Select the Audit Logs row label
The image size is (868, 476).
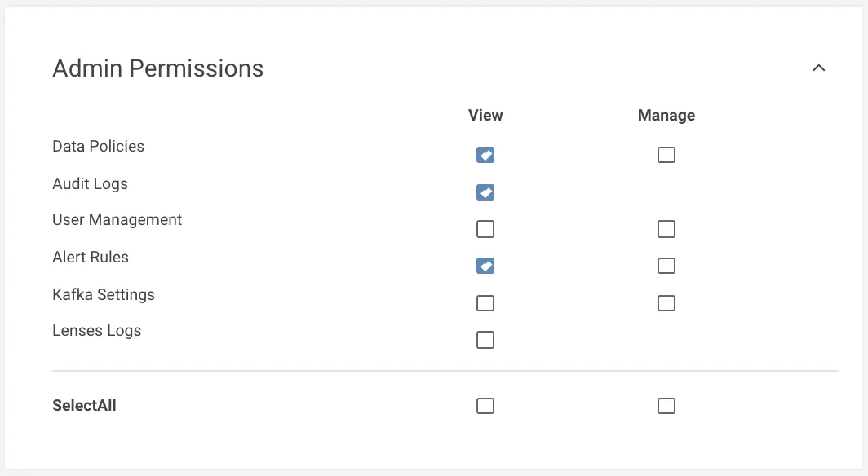click(90, 183)
